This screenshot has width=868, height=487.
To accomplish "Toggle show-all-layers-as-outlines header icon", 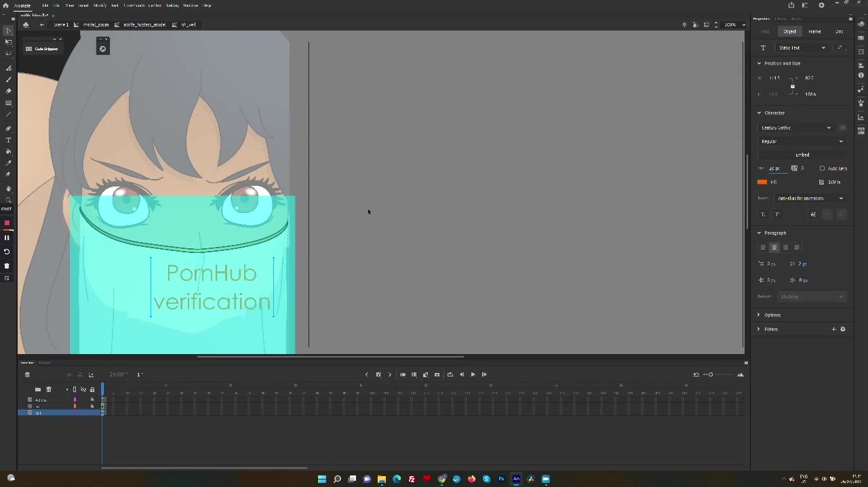I will click(75, 389).
